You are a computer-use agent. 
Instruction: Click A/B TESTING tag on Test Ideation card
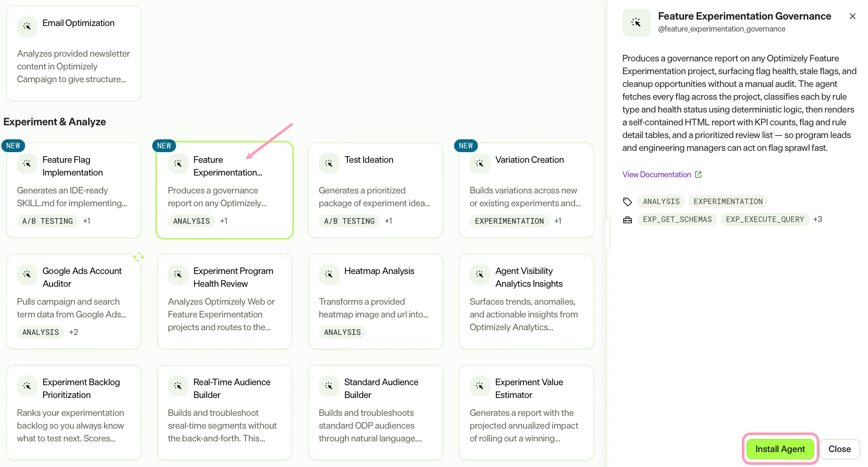349,221
